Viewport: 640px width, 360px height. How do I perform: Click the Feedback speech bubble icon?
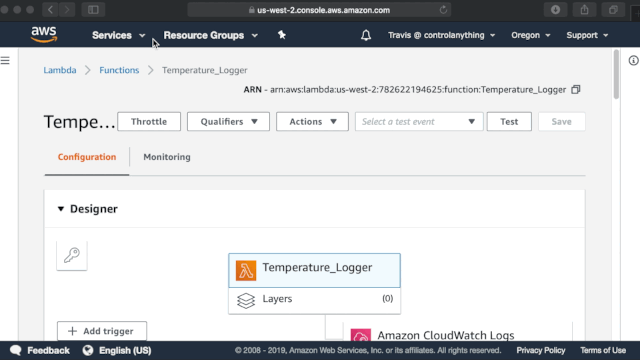click(16, 350)
